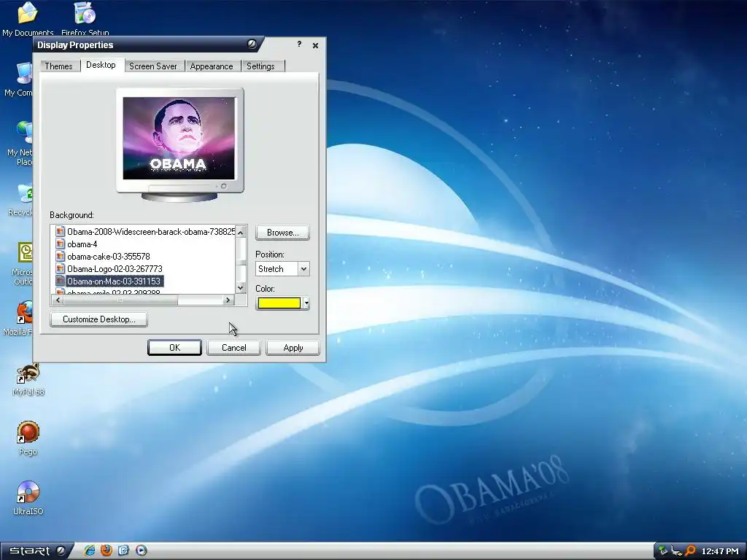Screen dimensions: 747x560
Task: Close the Display Properties dialog
Action: point(315,45)
